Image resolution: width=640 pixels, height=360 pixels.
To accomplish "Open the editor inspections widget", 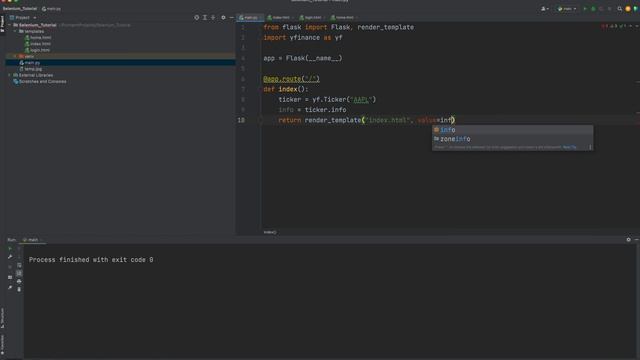I will 614,26.
